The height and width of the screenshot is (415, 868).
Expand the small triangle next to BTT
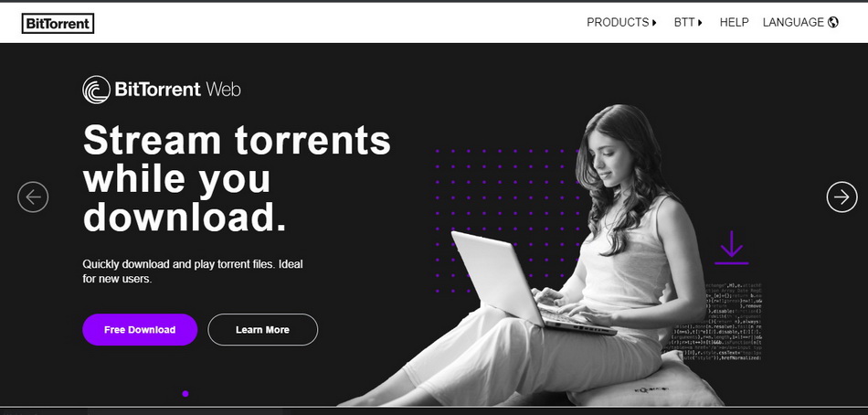[700, 23]
